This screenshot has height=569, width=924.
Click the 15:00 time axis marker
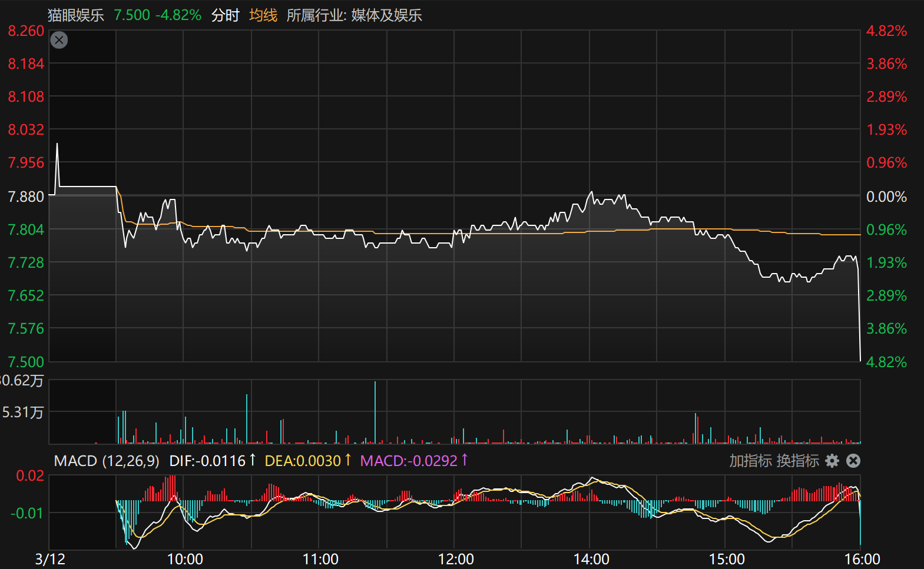coord(727,559)
